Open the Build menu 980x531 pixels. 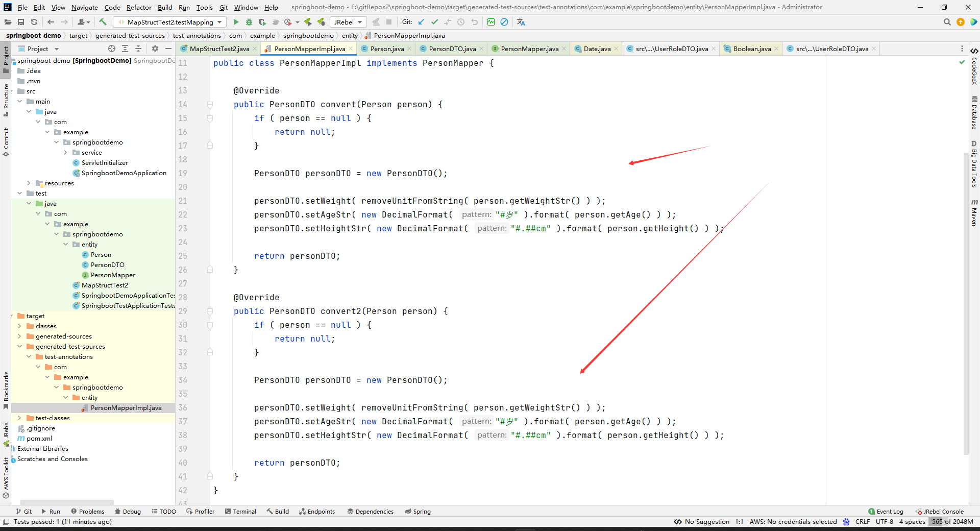pos(165,7)
